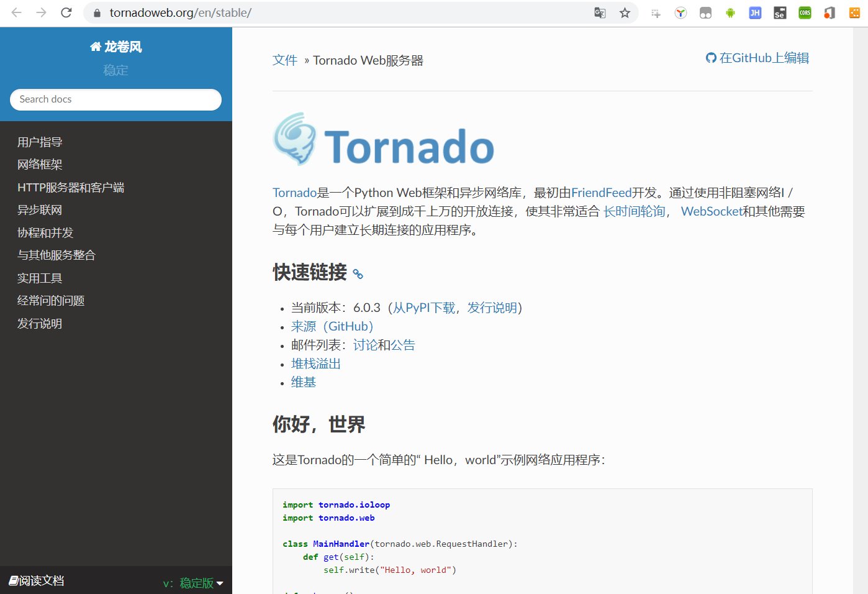Select HTTP服务器和客户端 in sidebar

click(x=71, y=188)
